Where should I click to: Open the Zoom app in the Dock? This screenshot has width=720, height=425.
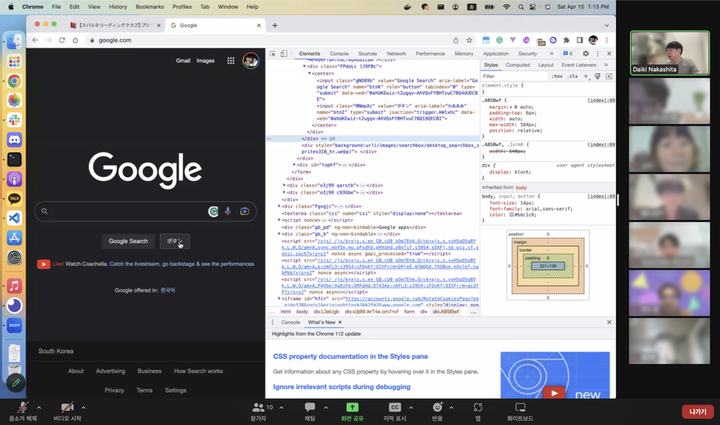click(x=14, y=325)
